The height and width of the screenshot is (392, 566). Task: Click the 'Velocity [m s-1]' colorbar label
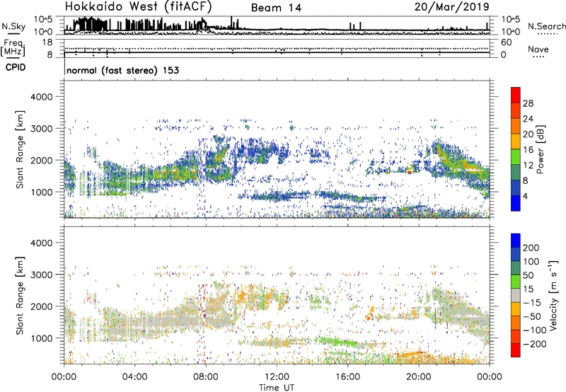point(553,295)
